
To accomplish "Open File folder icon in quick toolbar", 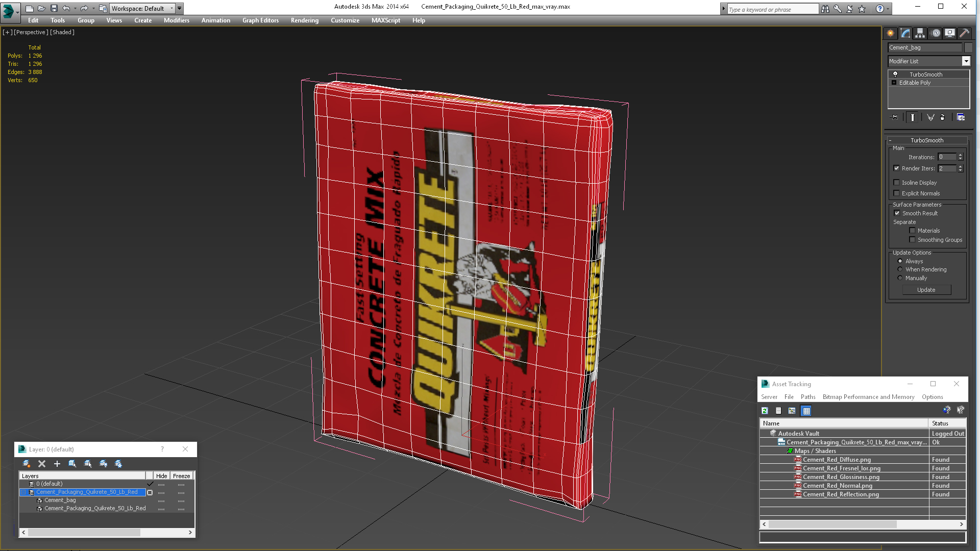I will click(41, 8).
